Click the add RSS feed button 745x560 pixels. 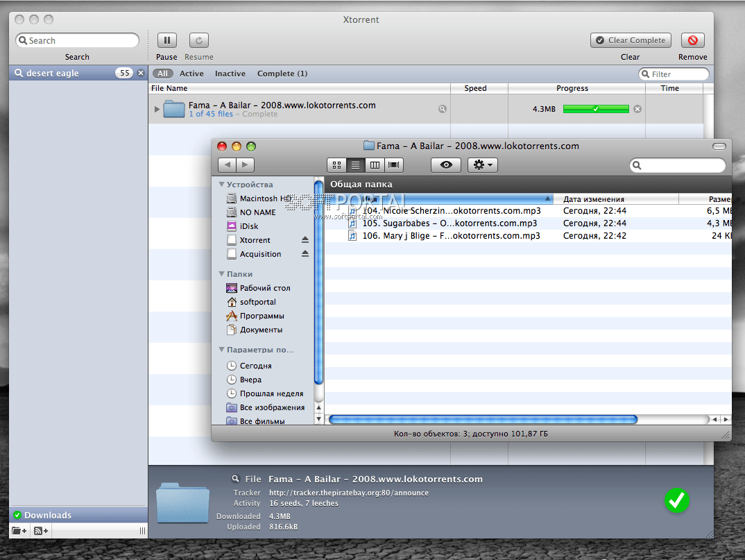pos(40,531)
